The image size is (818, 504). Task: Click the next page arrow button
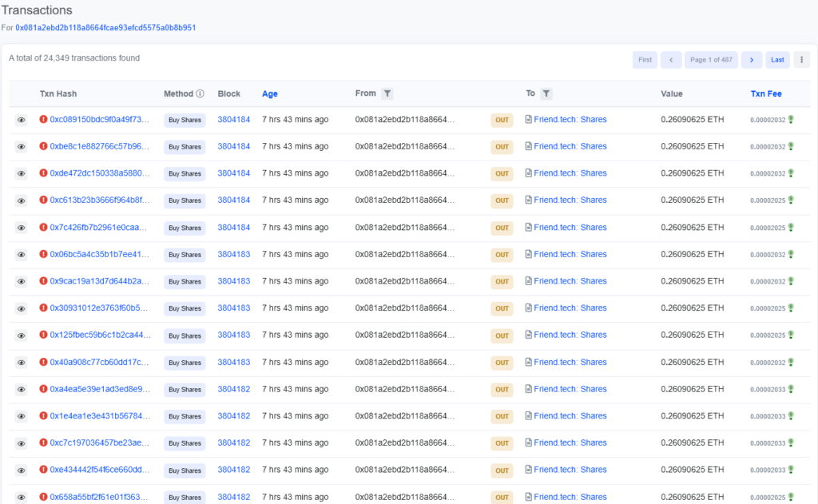click(x=751, y=60)
